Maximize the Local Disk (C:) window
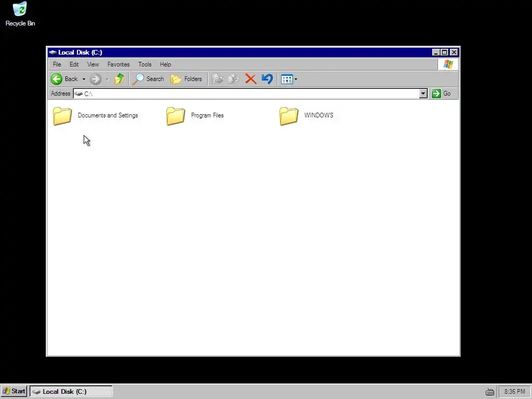This screenshot has height=399, width=532. [445, 52]
